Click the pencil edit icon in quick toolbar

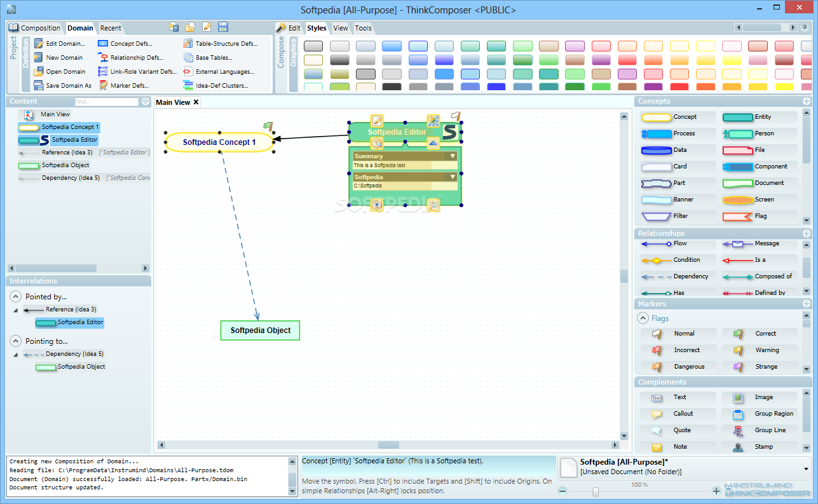[x=207, y=27]
